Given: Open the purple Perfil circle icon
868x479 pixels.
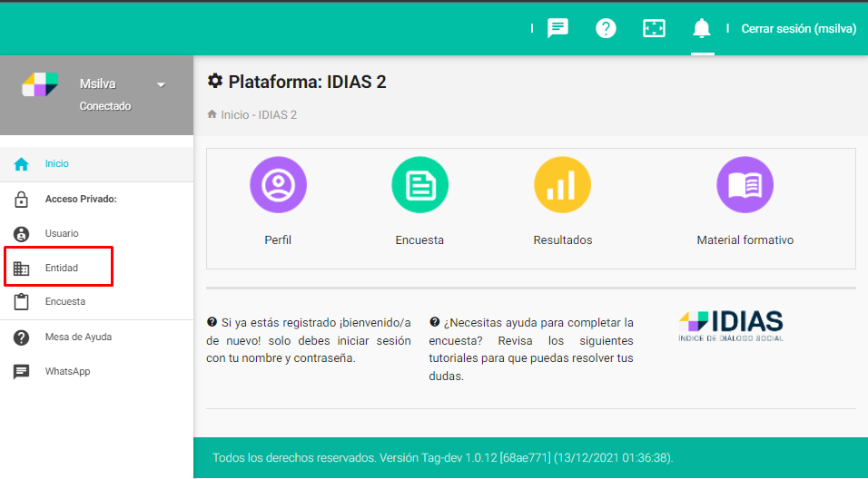Looking at the screenshot, I should pos(278,185).
